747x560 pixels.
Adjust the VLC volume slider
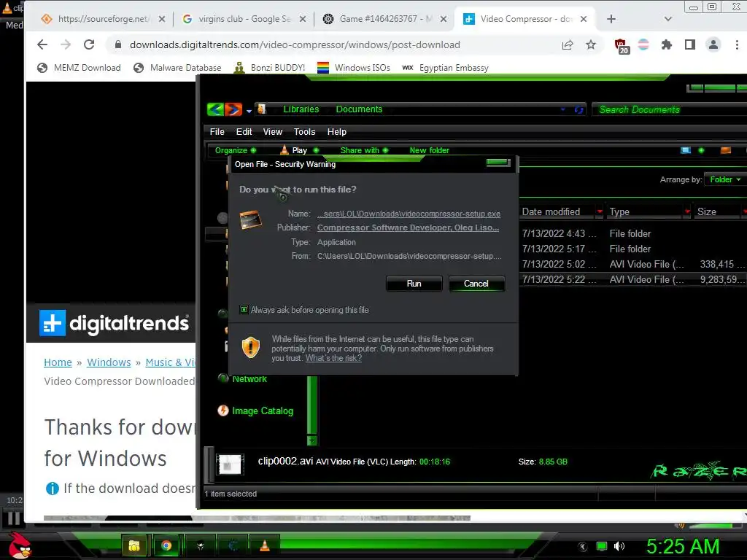pos(715,526)
